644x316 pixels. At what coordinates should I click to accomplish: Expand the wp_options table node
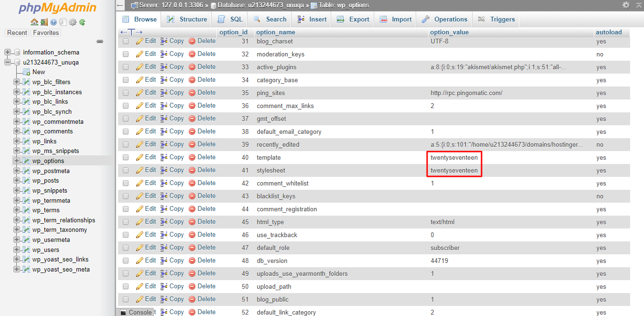click(17, 161)
